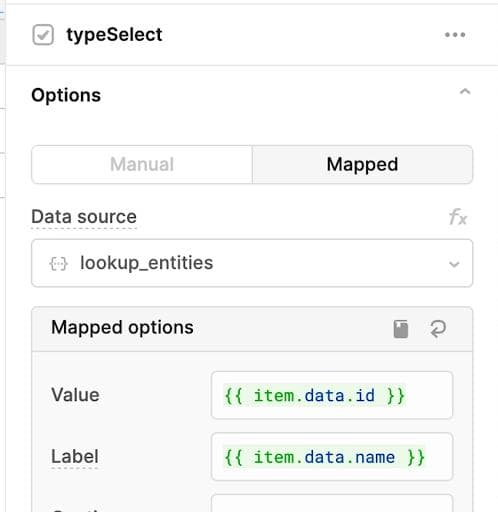
Task: Edit the Label field item.data.name expression
Action: pyautogui.click(x=332, y=457)
